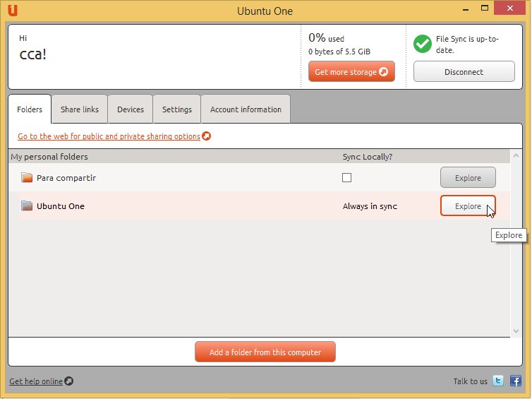
Task: Select the Para compartir folder name
Action: pyautogui.click(x=66, y=178)
